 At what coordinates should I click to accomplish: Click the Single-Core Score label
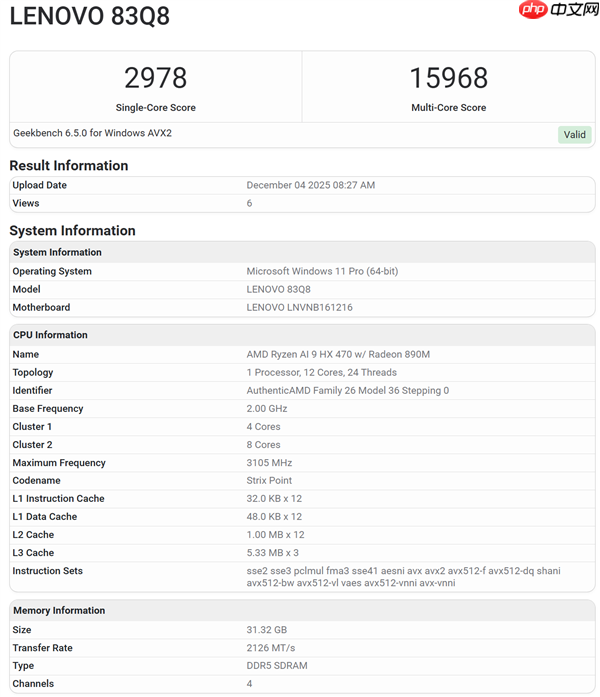[156, 108]
